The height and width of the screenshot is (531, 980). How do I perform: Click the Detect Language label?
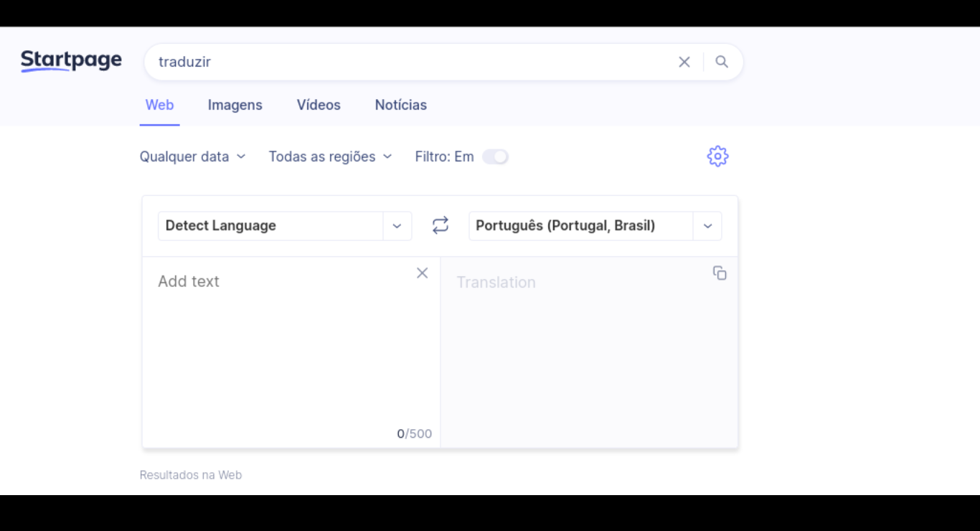pos(221,226)
